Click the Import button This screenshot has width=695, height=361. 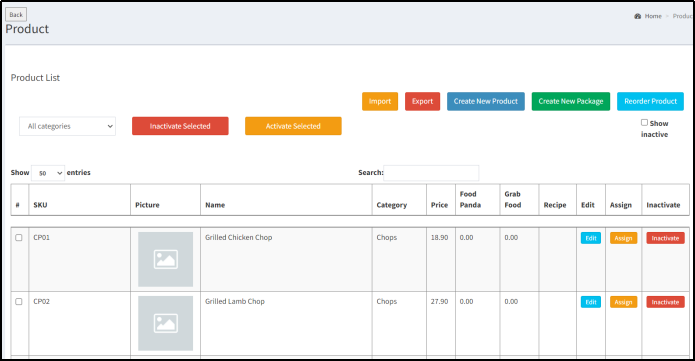click(x=380, y=101)
